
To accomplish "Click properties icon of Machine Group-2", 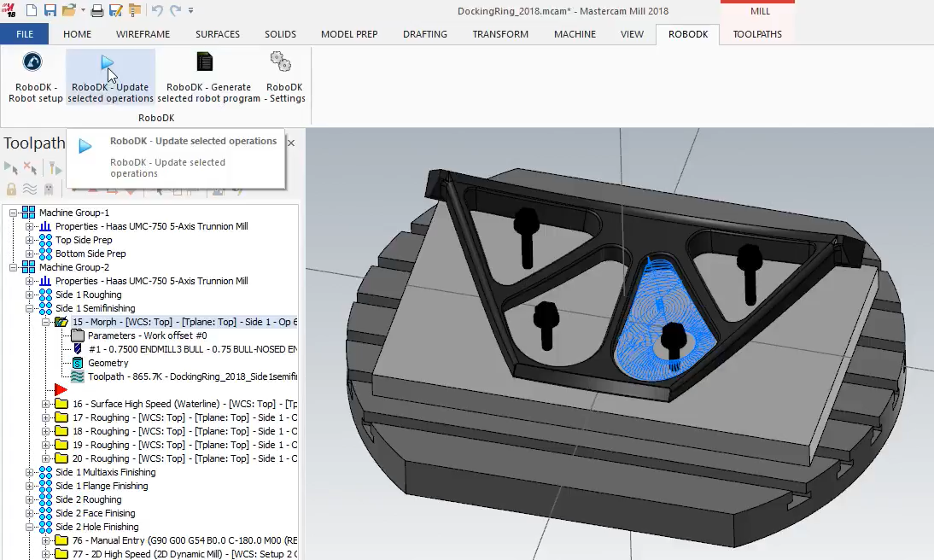I will coord(45,281).
